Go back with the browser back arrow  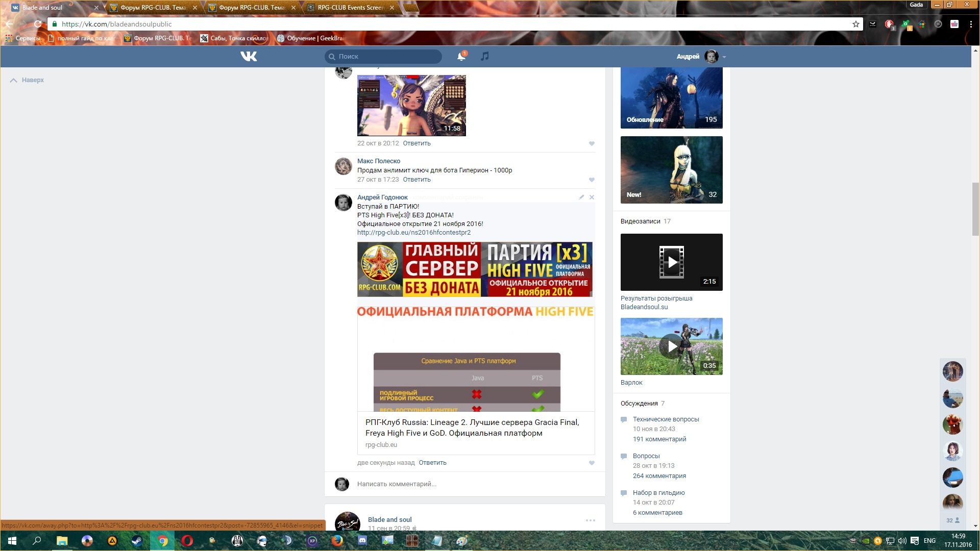point(9,24)
